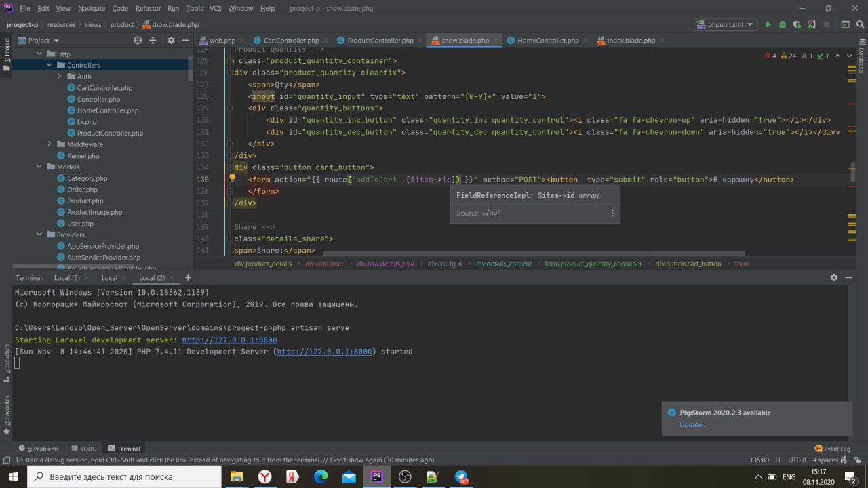Open Order.php model file
Screen dimensions: 868x488
82,190
